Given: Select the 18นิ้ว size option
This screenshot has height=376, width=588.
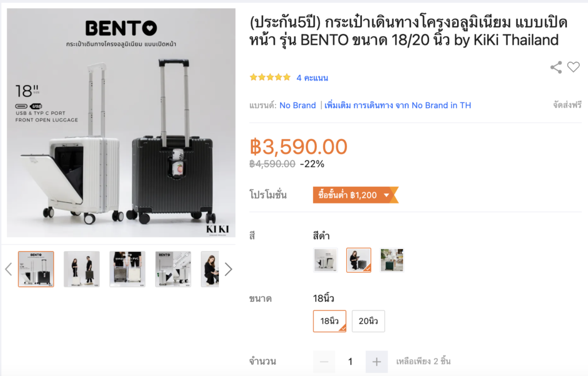Looking at the screenshot, I should (x=330, y=321).
